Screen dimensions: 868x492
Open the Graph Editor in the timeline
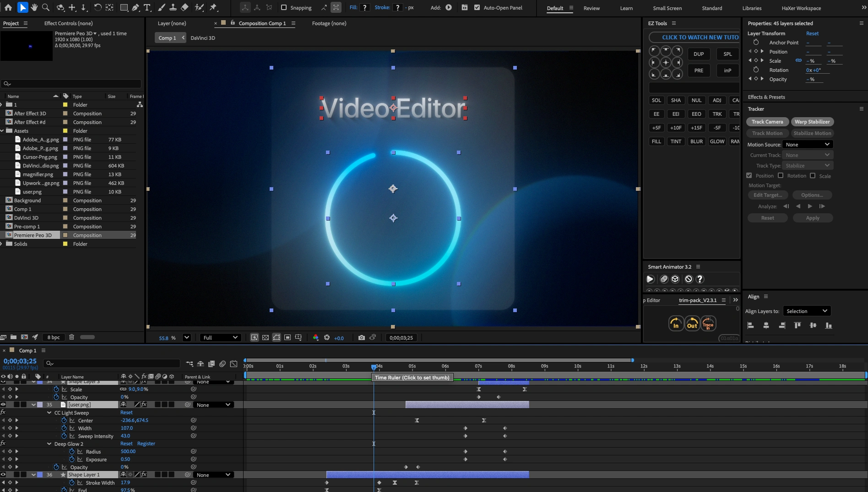233,363
